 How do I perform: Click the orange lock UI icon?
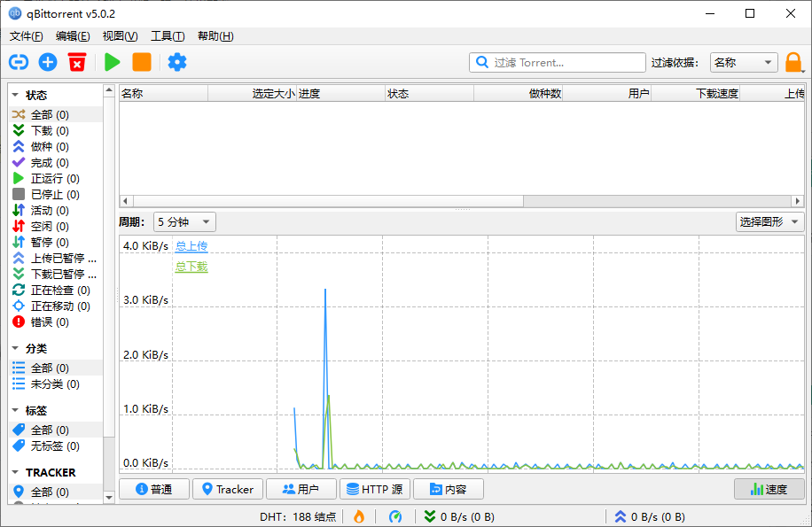coord(793,63)
